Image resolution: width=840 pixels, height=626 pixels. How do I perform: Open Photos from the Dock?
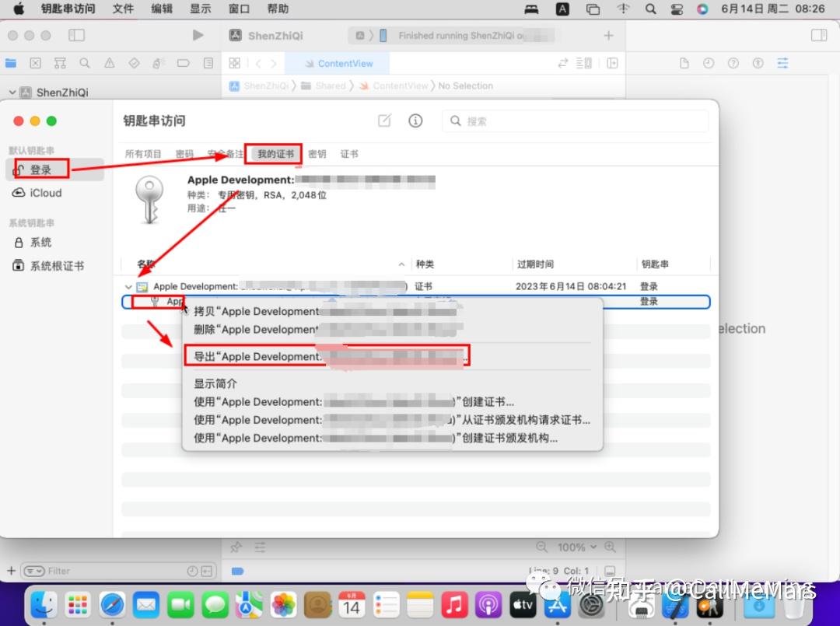tap(283, 605)
